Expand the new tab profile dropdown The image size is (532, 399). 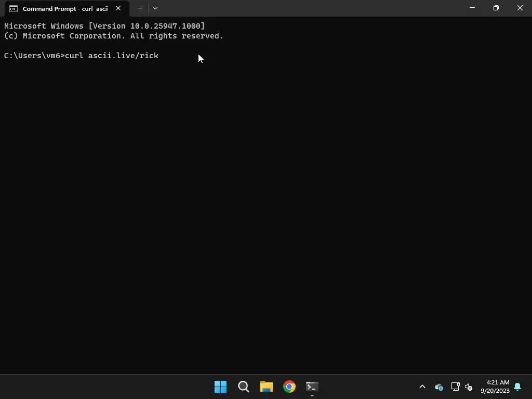(155, 8)
